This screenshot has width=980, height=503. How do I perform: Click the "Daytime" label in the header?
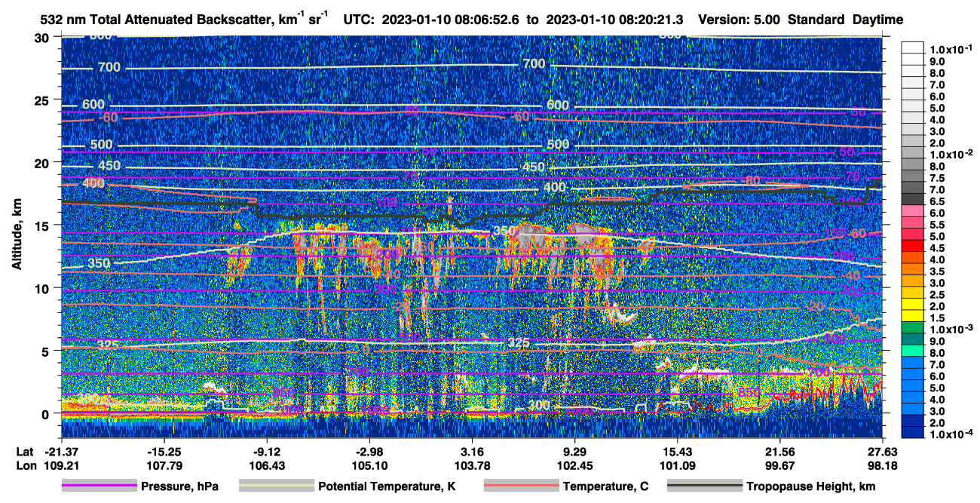coord(878,20)
